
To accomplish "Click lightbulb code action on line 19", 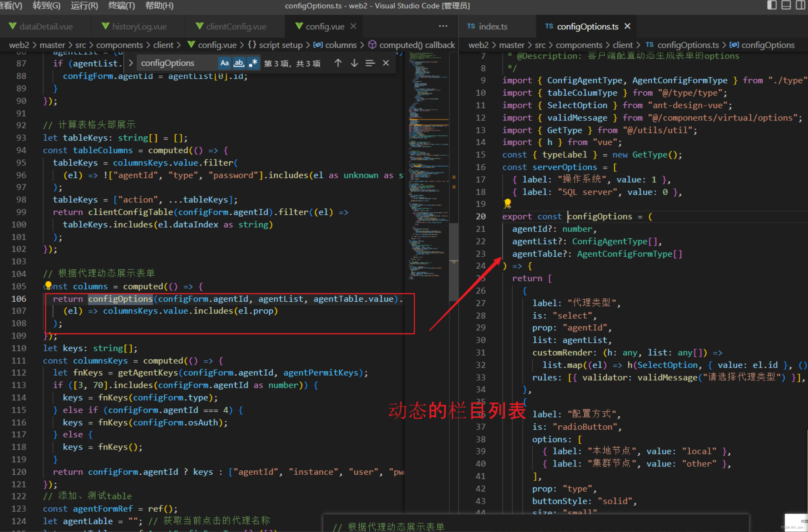I will pos(508,203).
